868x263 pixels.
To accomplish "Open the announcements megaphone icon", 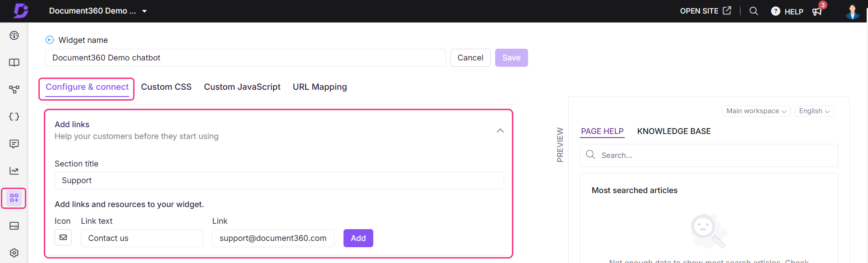I will (817, 11).
